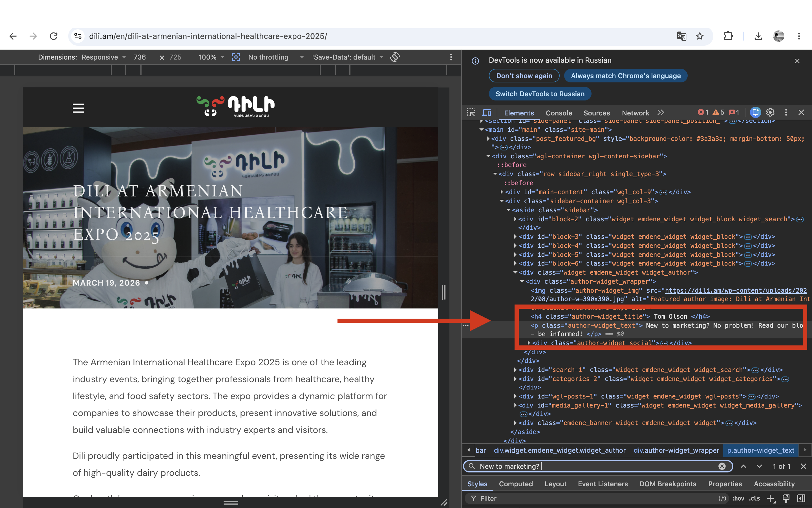Go back to the previous page

coord(13,36)
